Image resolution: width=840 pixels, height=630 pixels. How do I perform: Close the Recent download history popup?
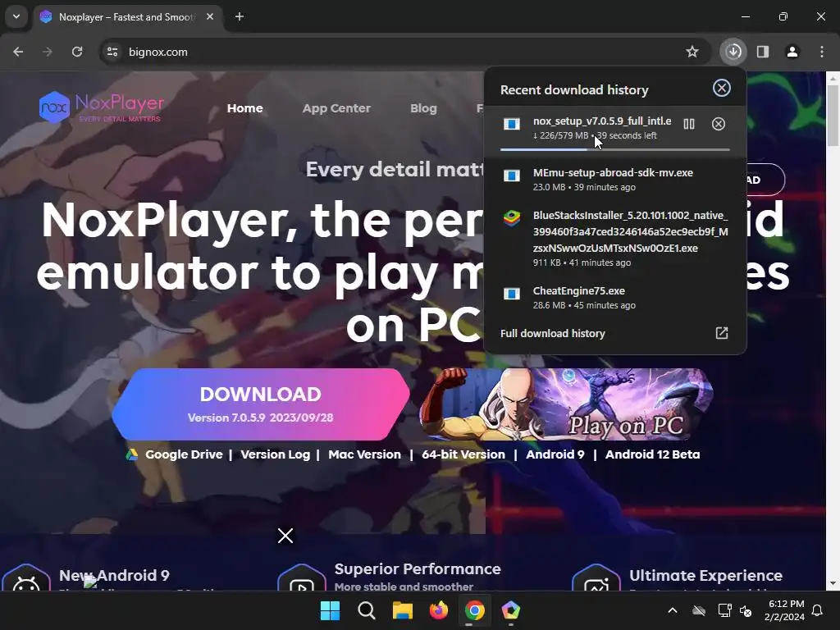click(x=722, y=88)
